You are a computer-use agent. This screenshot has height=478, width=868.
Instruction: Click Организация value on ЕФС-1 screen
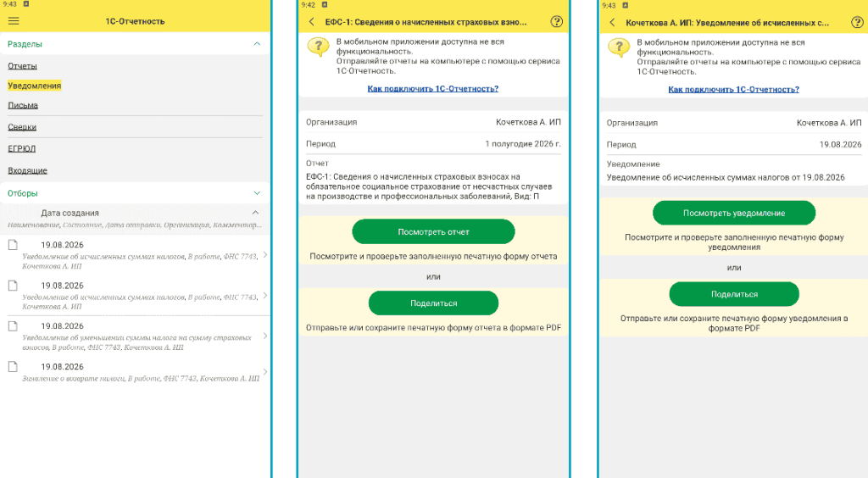(528, 122)
